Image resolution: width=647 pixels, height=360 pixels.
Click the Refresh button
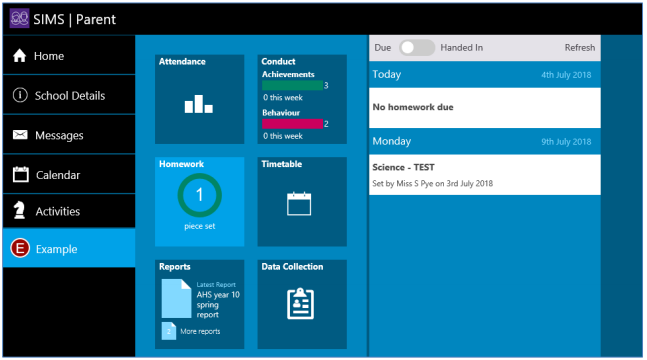pos(580,47)
